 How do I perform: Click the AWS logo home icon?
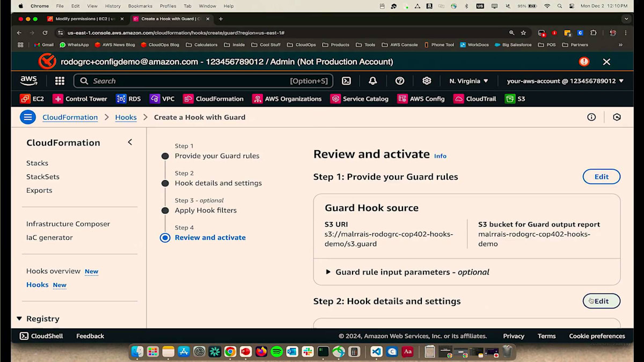tap(29, 81)
